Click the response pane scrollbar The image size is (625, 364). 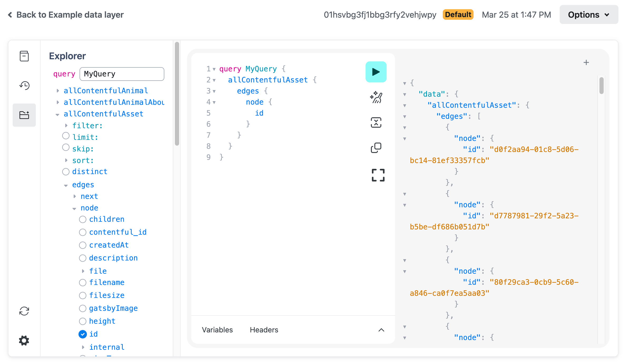(x=601, y=85)
